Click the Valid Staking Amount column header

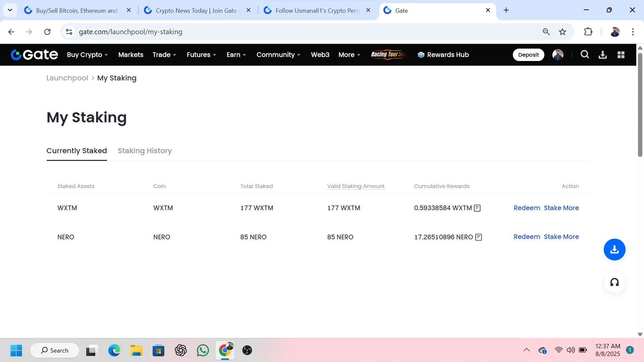click(356, 186)
